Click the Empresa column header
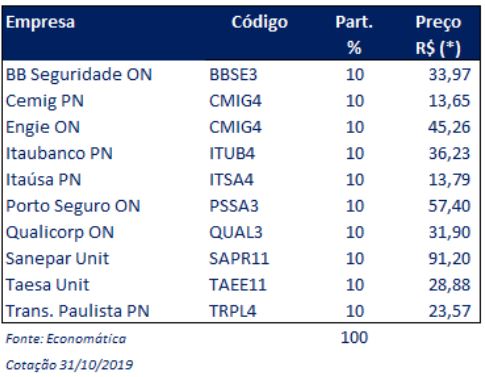Viewport: 485px width, 377px height. [x=40, y=22]
